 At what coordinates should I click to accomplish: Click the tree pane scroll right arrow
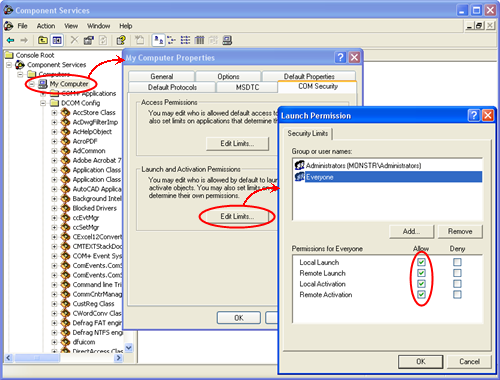click(118, 358)
